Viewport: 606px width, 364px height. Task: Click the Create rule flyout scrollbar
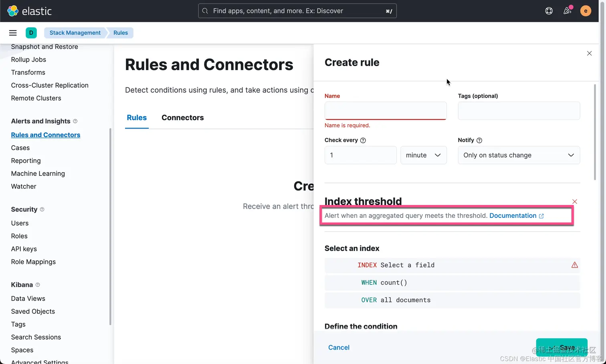click(x=595, y=132)
